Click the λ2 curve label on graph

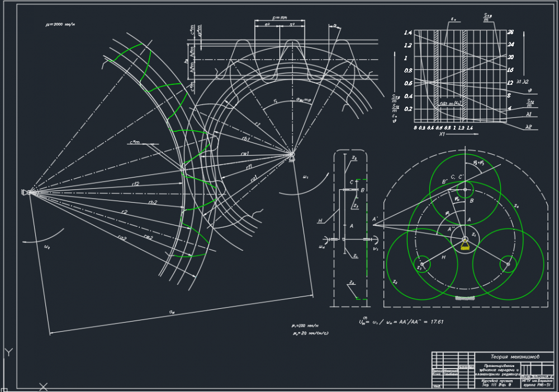click(x=528, y=127)
